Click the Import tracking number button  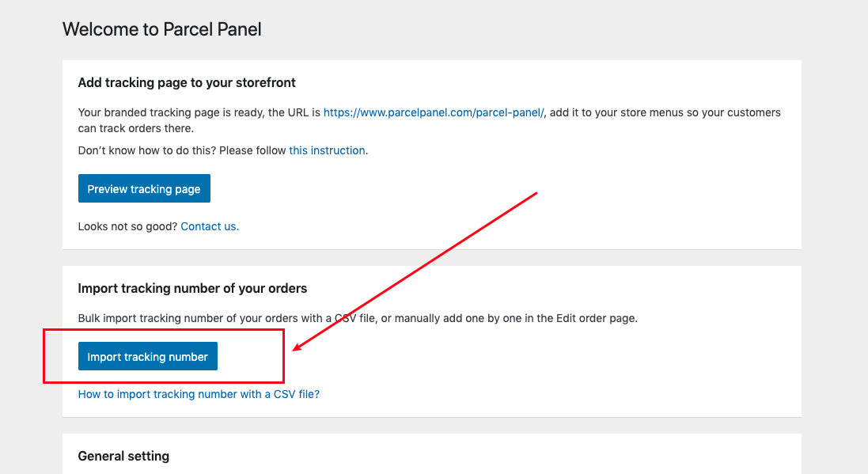coord(148,356)
